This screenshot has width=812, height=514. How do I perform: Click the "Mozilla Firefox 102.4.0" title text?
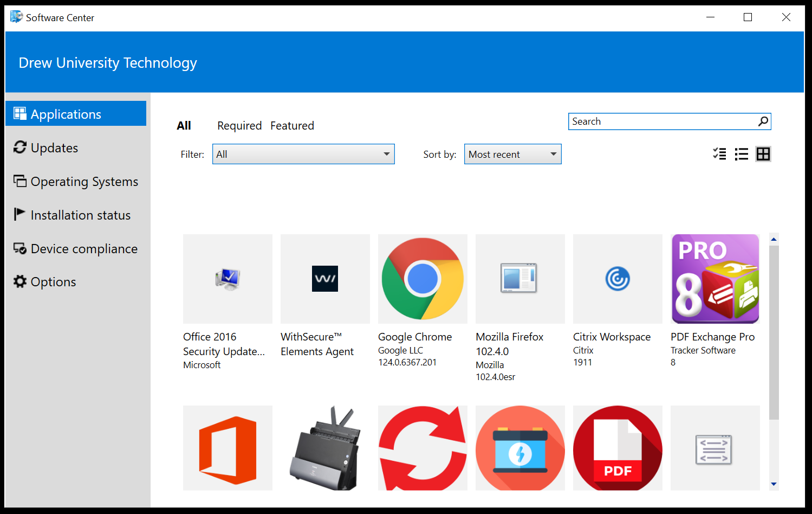coord(509,344)
